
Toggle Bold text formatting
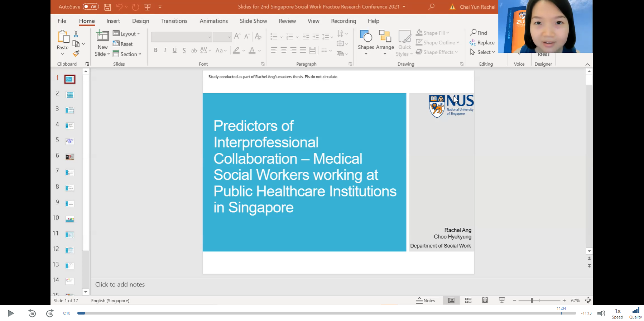click(x=155, y=50)
